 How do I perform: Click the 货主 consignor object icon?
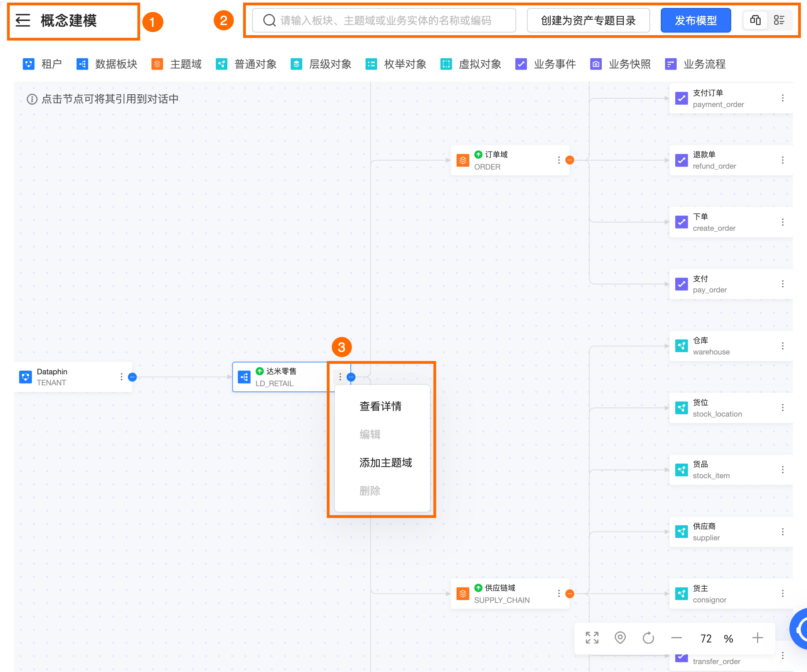(x=681, y=594)
